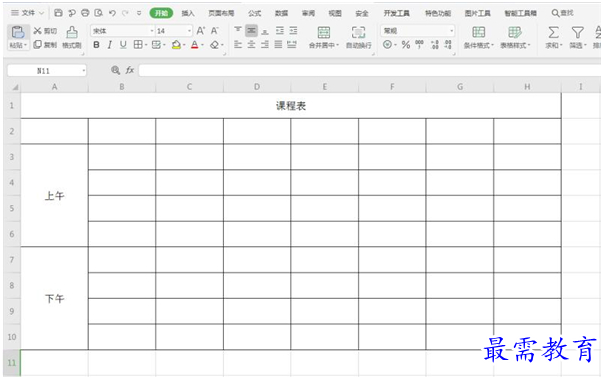Switch to the 开发工具 tab
Screen dimensions: 605x381
pos(396,13)
